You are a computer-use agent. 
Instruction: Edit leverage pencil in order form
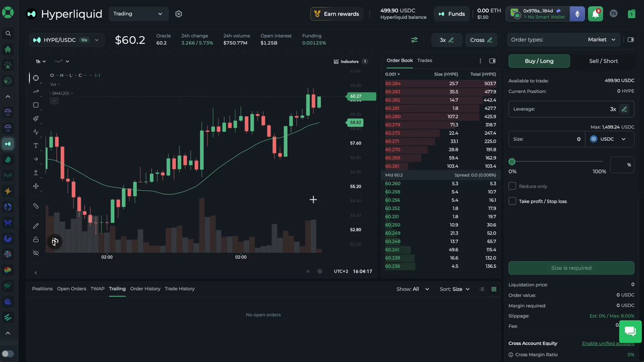point(624,109)
